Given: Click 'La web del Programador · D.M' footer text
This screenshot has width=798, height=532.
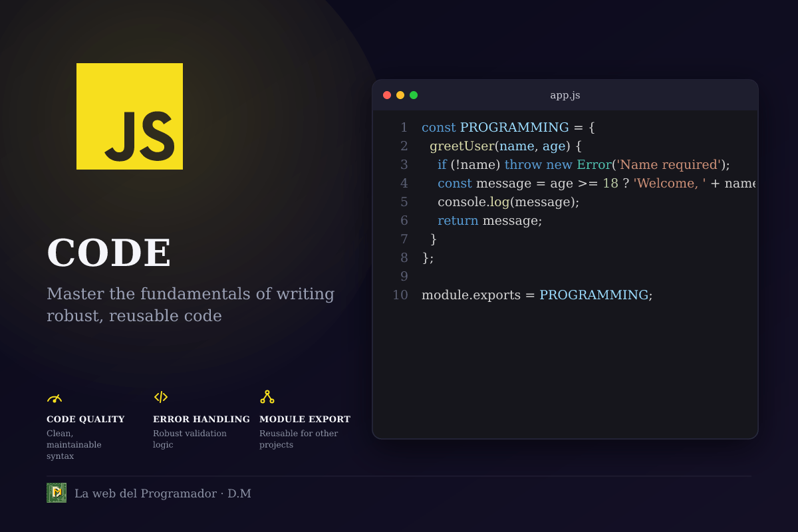Looking at the screenshot, I should (x=163, y=493).
